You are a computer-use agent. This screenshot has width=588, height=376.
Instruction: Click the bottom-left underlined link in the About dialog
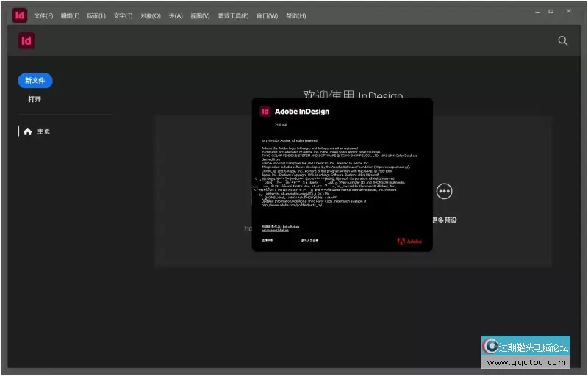(268, 240)
